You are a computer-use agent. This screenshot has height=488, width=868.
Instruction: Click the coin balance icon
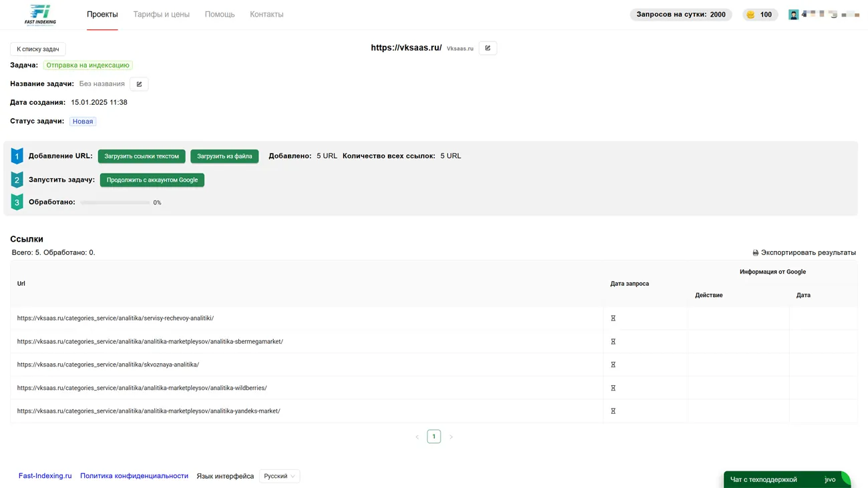click(x=750, y=15)
